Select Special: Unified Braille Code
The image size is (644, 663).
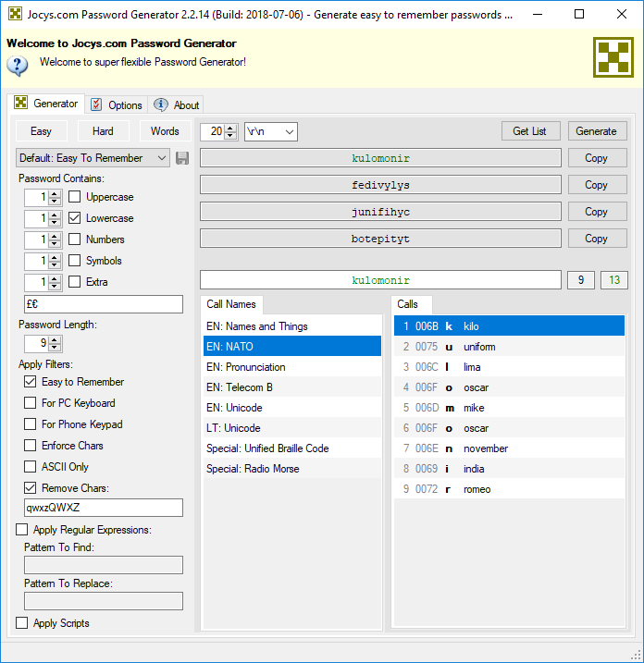[292, 448]
